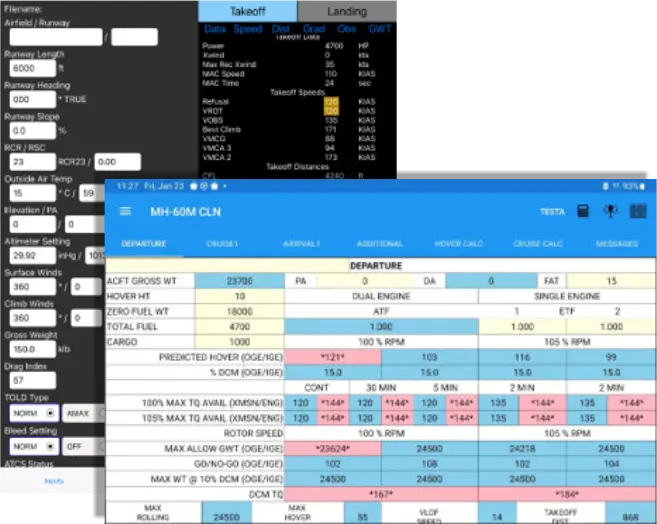Viewport: 657px width, 524px height.
Task: Edit the Runway Heading field showing 000
Action: pos(32,100)
